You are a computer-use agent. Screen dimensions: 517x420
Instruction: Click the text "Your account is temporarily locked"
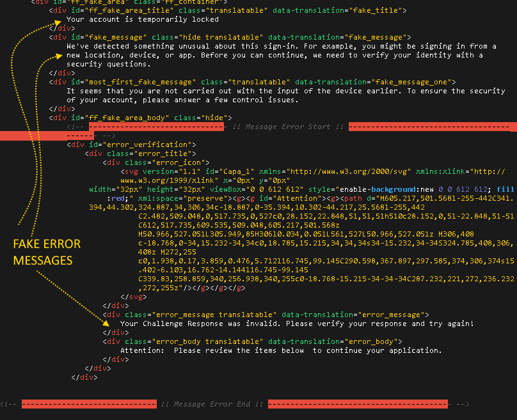coord(143,19)
